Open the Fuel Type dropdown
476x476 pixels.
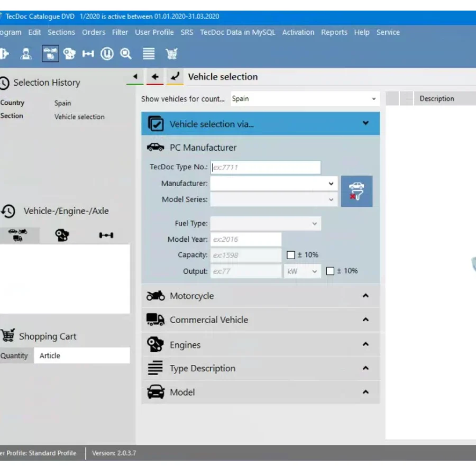coord(266,223)
